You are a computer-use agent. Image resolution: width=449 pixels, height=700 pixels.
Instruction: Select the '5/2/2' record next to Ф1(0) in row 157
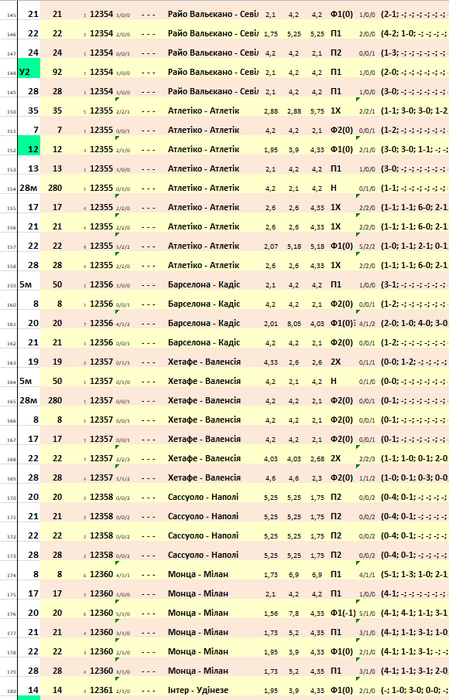tap(367, 247)
